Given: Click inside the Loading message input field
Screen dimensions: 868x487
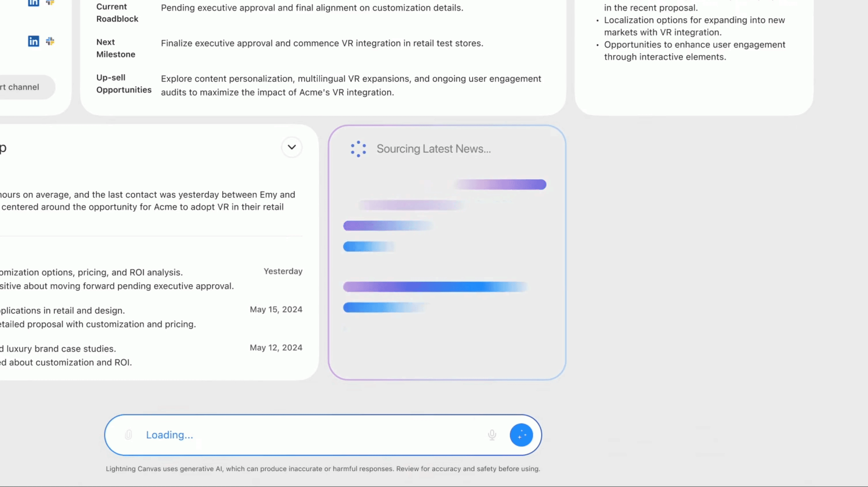Looking at the screenshot, I should coord(303,435).
